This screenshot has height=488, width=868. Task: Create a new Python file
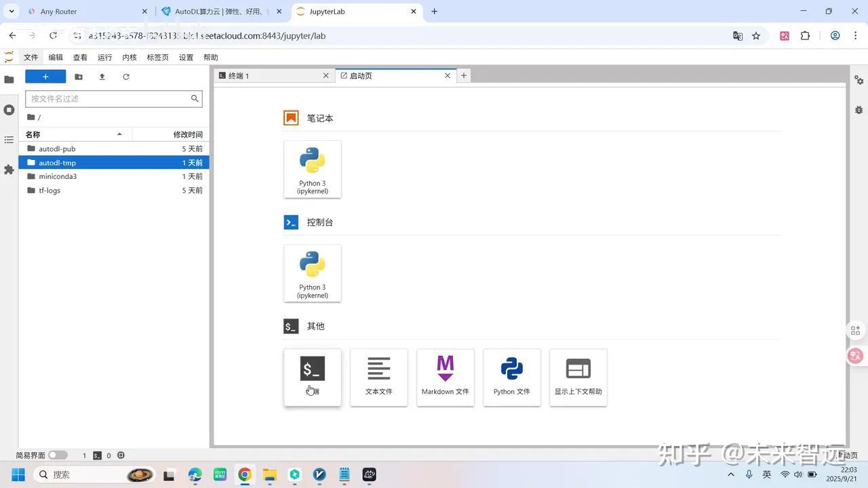(x=511, y=377)
